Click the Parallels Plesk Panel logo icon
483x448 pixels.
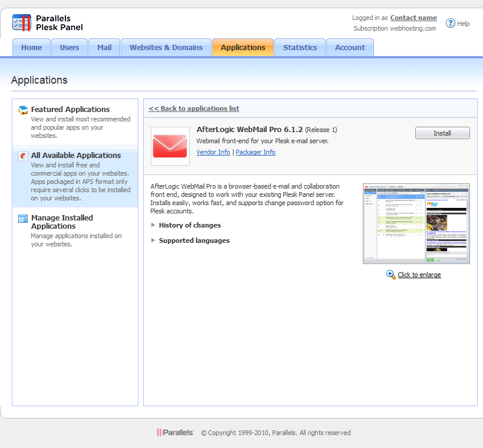click(x=22, y=23)
